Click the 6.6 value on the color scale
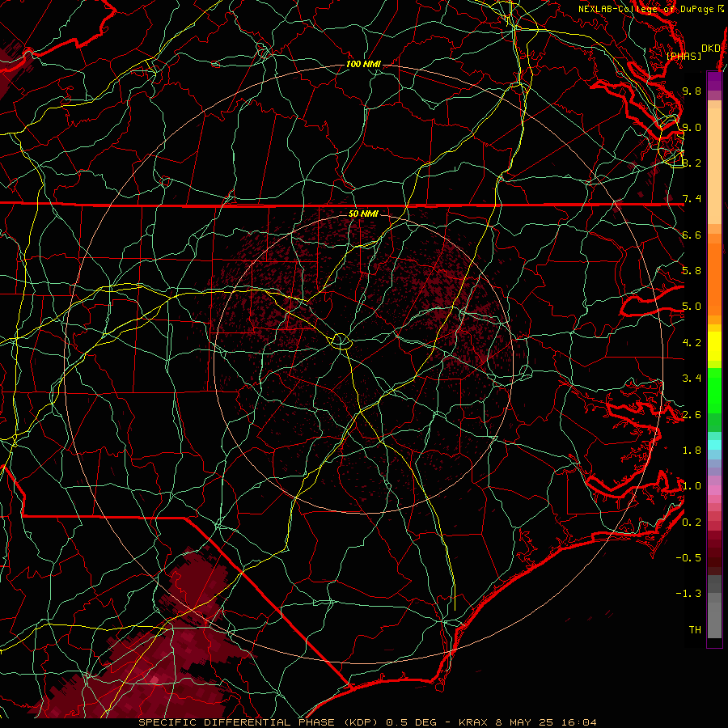728x728 pixels. coord(692,235)
